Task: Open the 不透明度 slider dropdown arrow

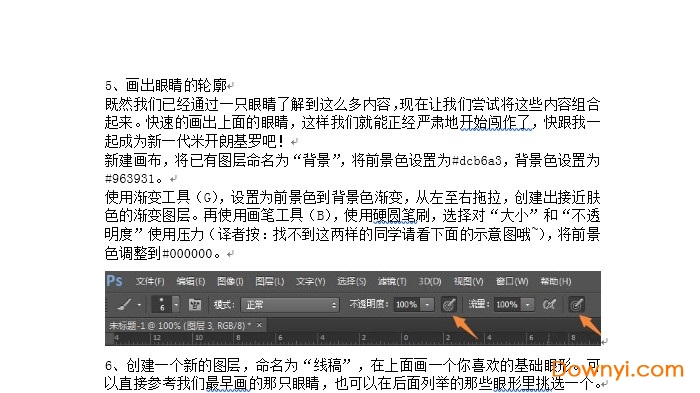Action: click(427, 305)
